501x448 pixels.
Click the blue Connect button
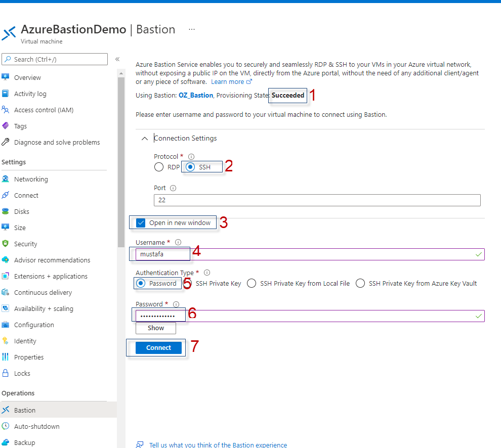pos(158,348)
